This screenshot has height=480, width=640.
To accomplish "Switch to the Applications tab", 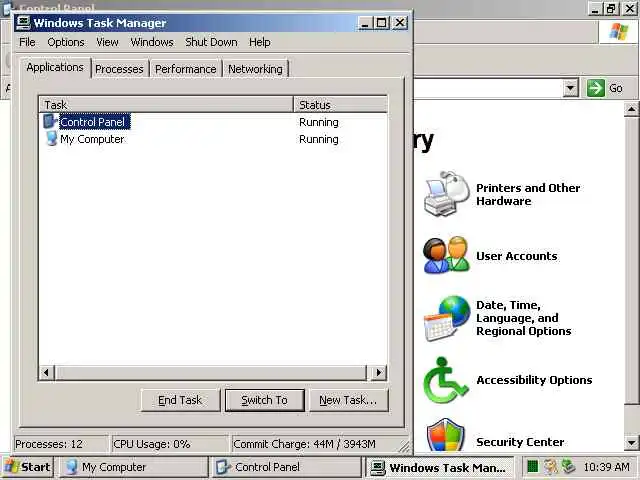I will click(55, 67).
